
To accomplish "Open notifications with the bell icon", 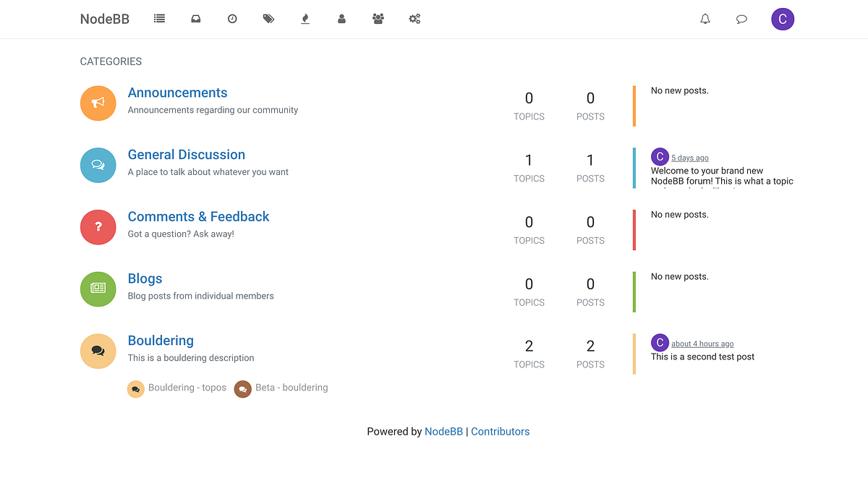I will tap(705, 19).
